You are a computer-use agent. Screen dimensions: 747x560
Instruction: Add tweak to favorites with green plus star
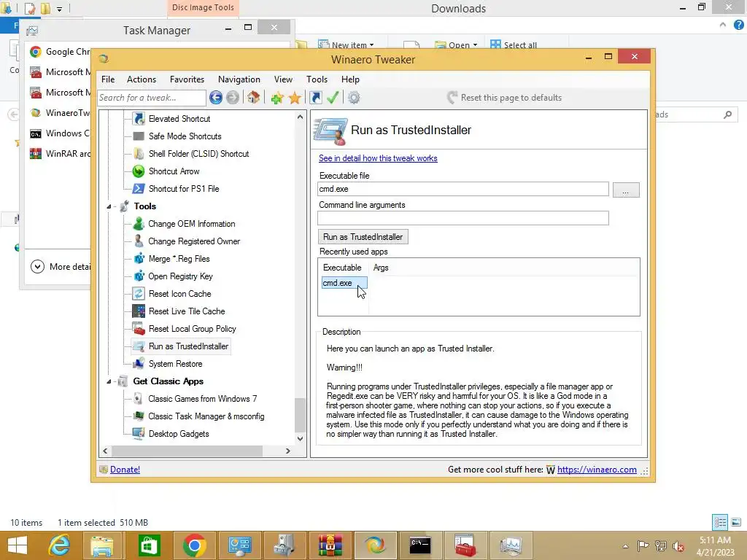[x=276, y=98]
